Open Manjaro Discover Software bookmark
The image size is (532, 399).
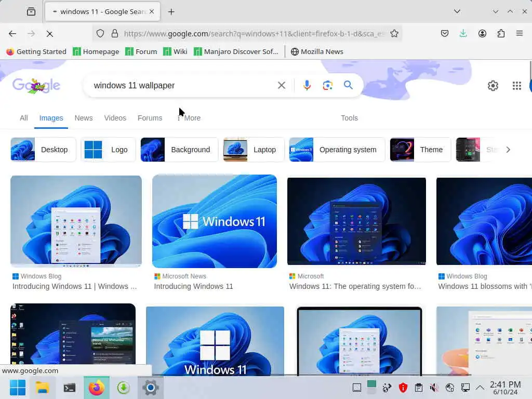click(236, 51)
